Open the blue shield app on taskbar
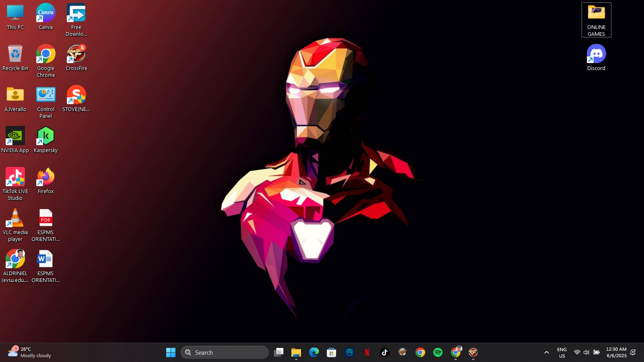 pyautogui.click(x=349, y=352)
